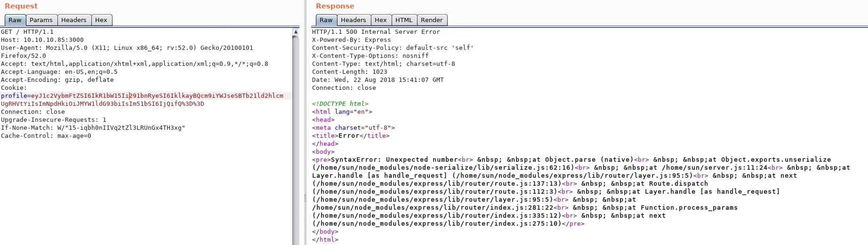
Task: Open the response Render tab
Action: (431, 20)
